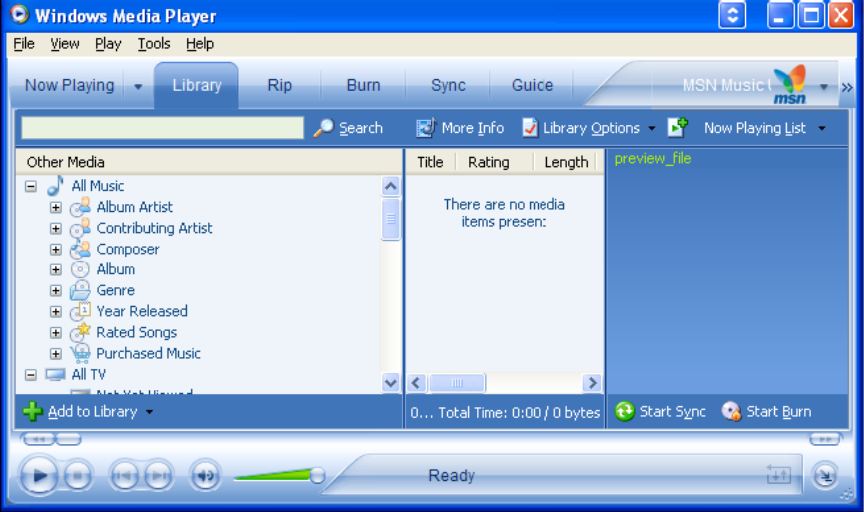
Task: Mute sound with the speaker button
Action: point(205,475)
